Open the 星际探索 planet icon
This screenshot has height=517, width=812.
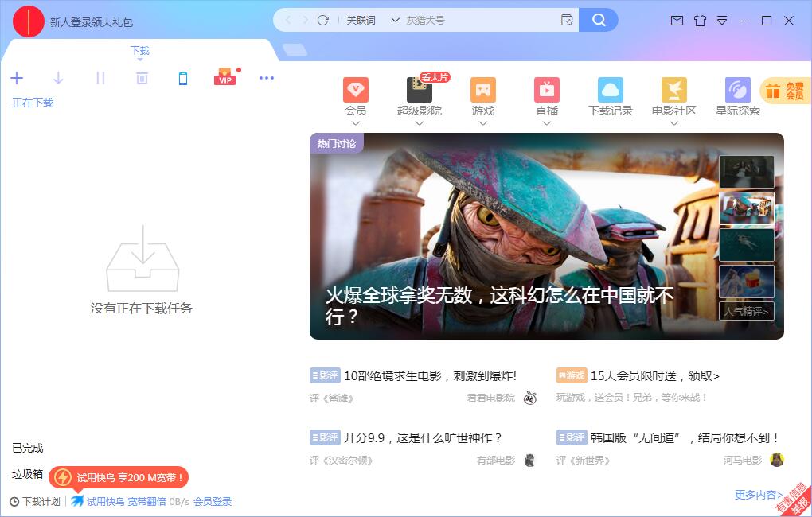coord(738,90)
